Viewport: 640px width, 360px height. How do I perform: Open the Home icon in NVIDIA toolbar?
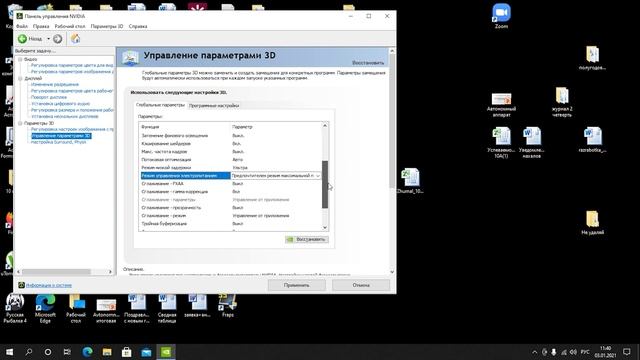point(76,39)
